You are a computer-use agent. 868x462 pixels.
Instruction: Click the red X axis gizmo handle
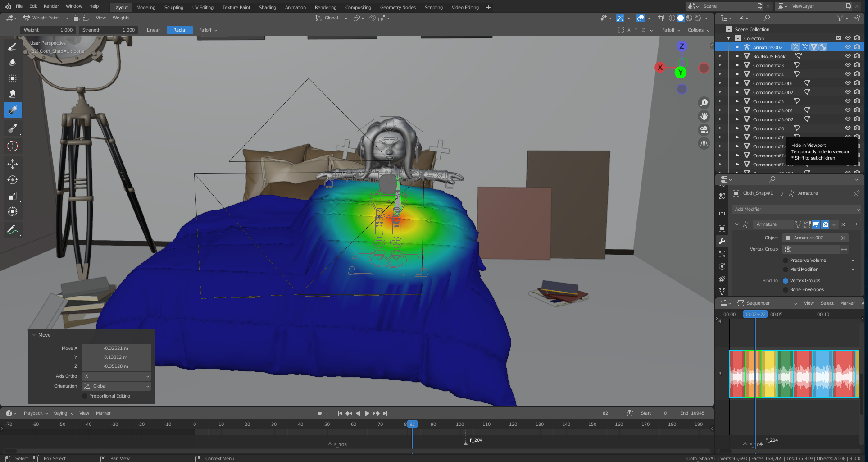pos(660,68)
